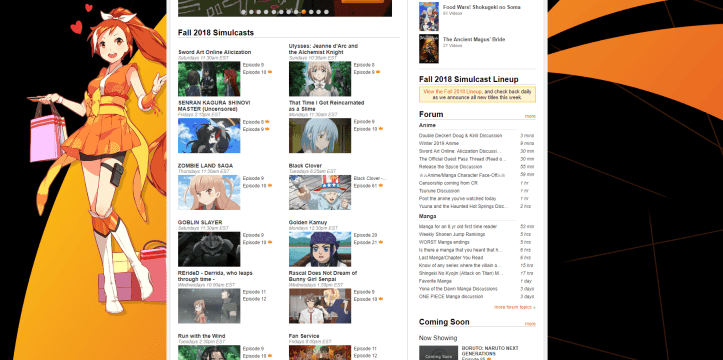Image resolution: width=723 pixels, height=360 pixels.
Task: Click the crown icon beside GOBLIN SLAYER Episode 10
Action: (x=270, y=242)
